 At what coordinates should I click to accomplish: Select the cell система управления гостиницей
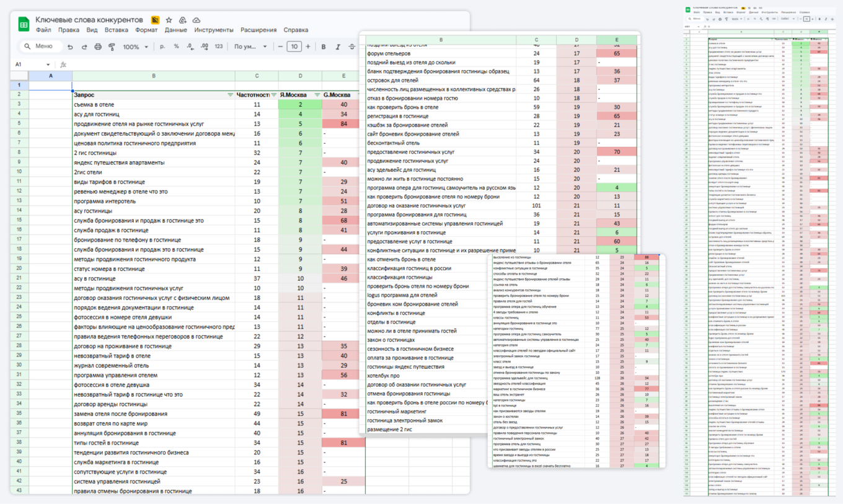click(154, 482)
